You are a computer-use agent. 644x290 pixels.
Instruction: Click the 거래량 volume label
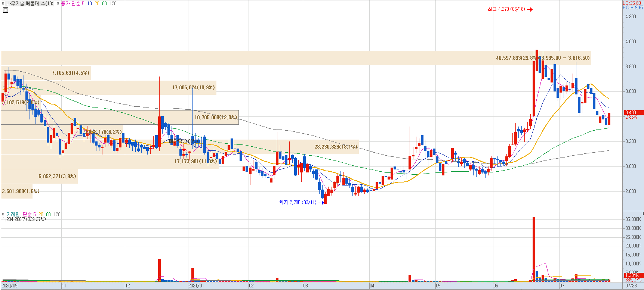(13, 214)
